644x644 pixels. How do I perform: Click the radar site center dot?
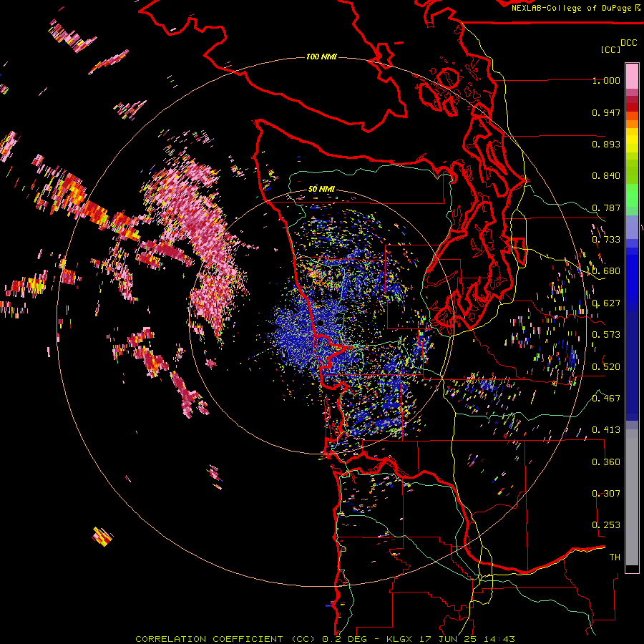coord(321,323)
